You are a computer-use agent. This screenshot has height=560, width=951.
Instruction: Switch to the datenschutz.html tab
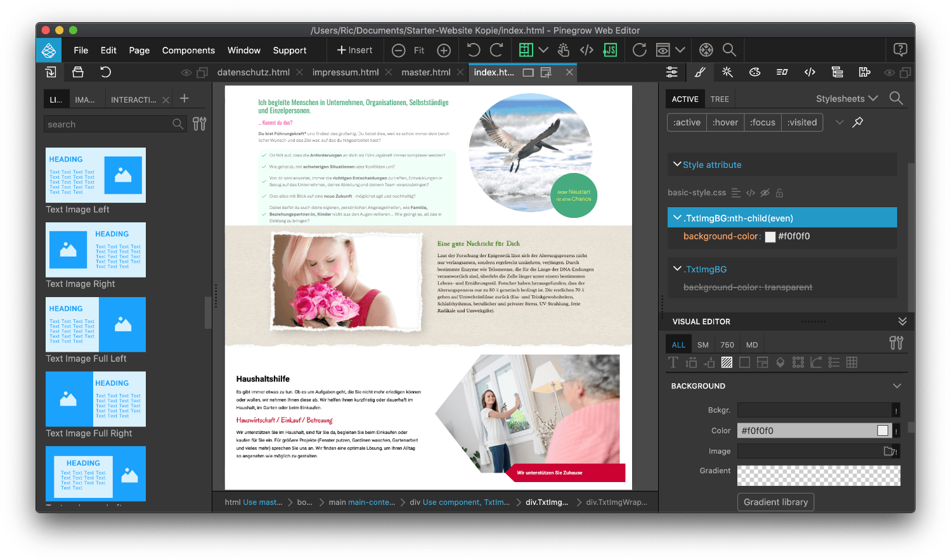(x=253, y=72)
